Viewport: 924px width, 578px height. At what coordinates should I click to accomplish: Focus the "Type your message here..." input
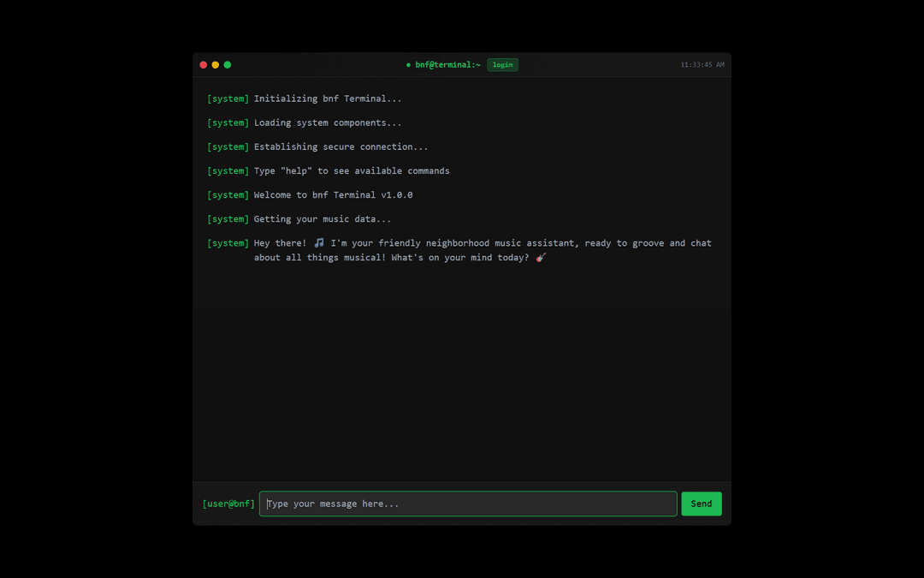point(468,504)
